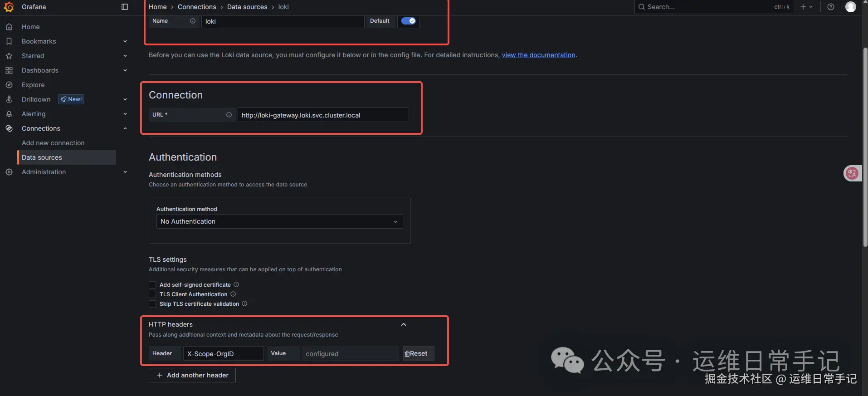Click the Drilldown icon in sidebar
This screenshot has width=868, height=396.
(9, 99)
